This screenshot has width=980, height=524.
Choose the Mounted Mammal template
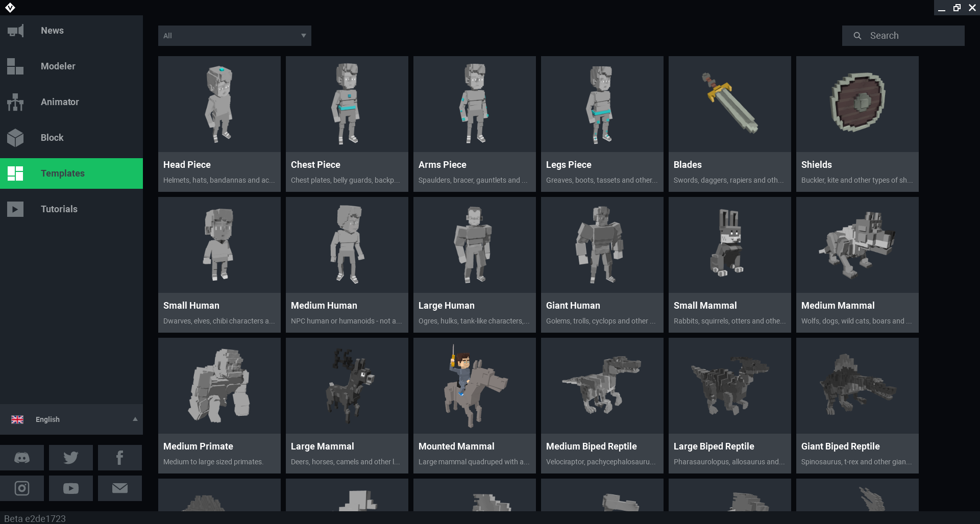pyautogui.click(x=474, y=406)
